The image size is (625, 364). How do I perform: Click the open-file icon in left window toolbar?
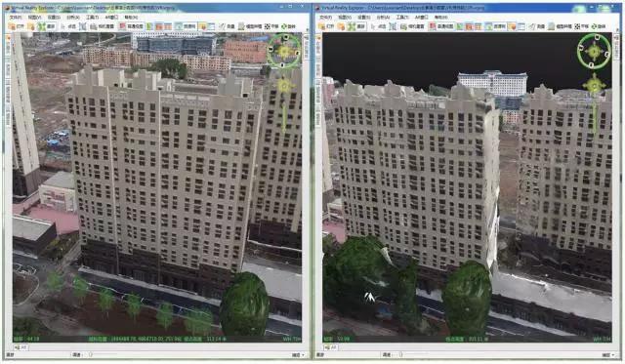16,26
